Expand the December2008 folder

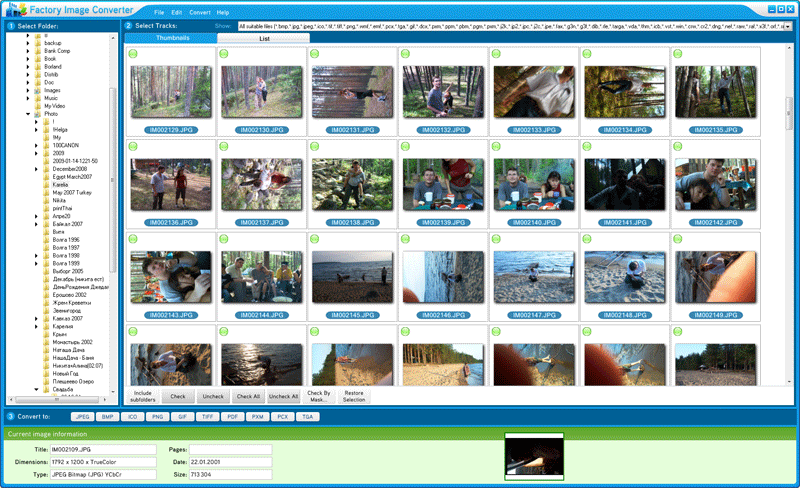coord(36,169)
